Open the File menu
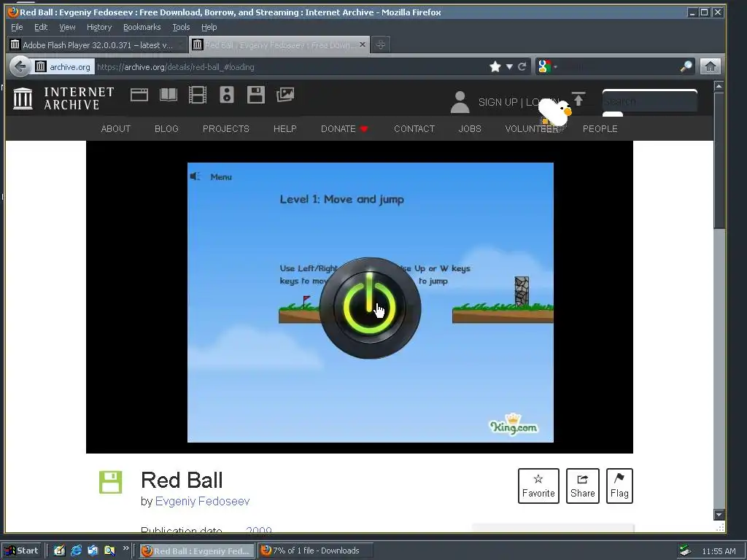The height and width of the screenshot is (560, 747). (17, 27)
